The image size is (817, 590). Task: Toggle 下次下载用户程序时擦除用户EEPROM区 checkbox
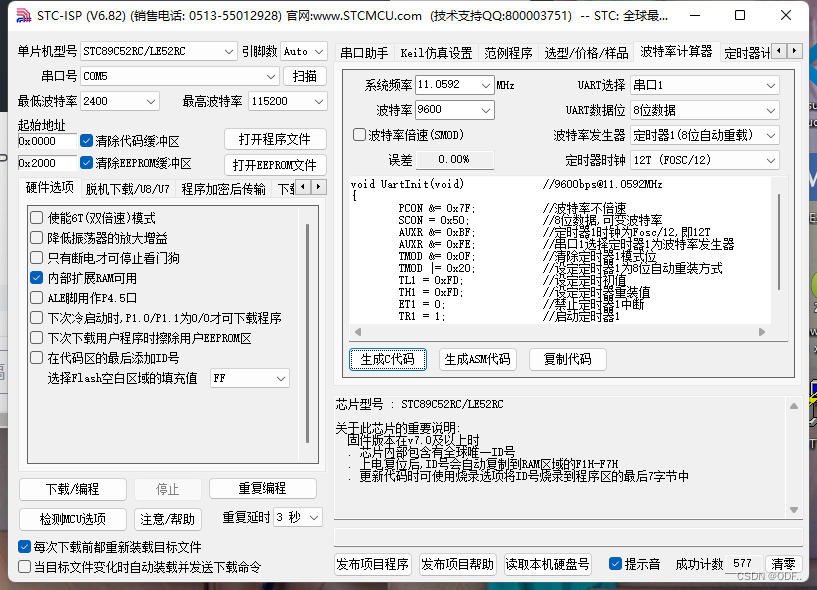[36, 338]
